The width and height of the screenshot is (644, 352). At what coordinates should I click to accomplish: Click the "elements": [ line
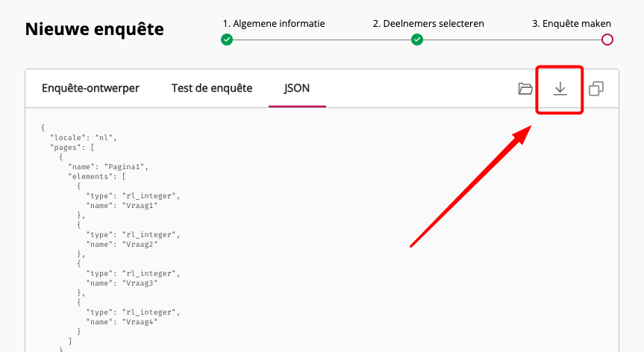coord(97,177)
